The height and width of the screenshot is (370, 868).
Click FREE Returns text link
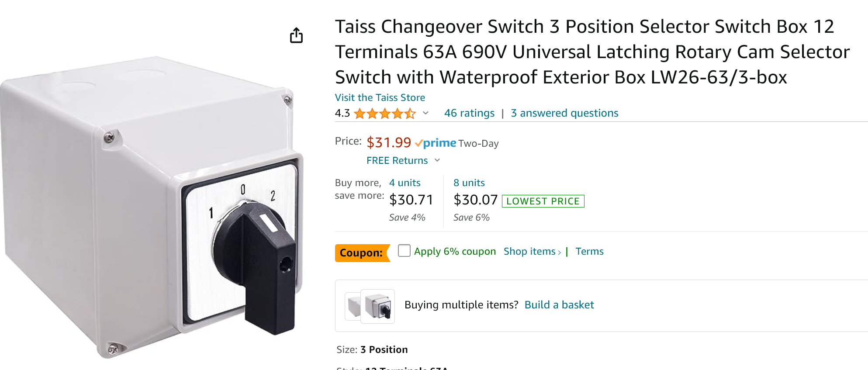click(397, 160)
